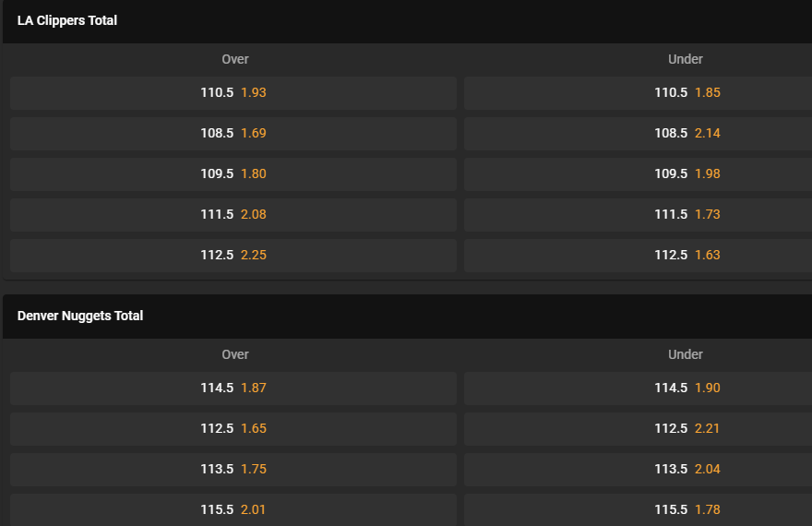Choose Clippers Over 109.5 at 1.80
The height and width of the screenshot is (526, 812).
(233, 174)
